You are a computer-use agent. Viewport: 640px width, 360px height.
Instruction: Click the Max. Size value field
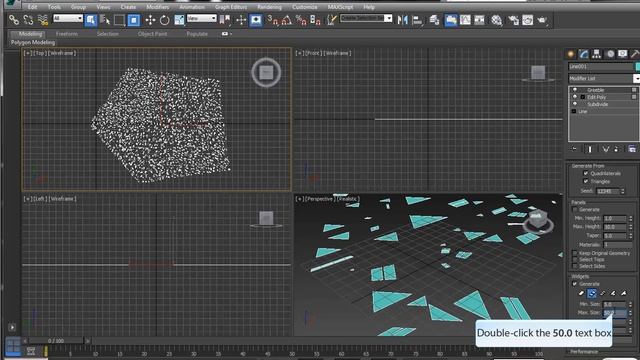coord(615,313)
